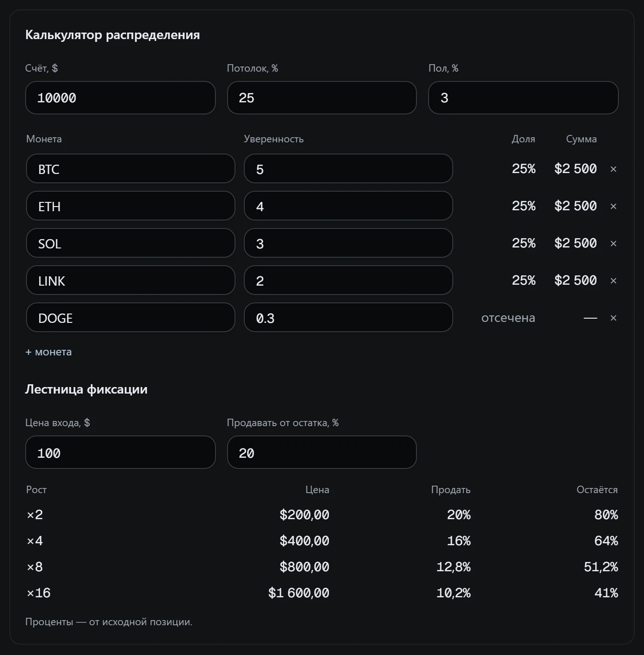Delete the SOL row using its × icon
644x655 pixels.
coord(613,243)
